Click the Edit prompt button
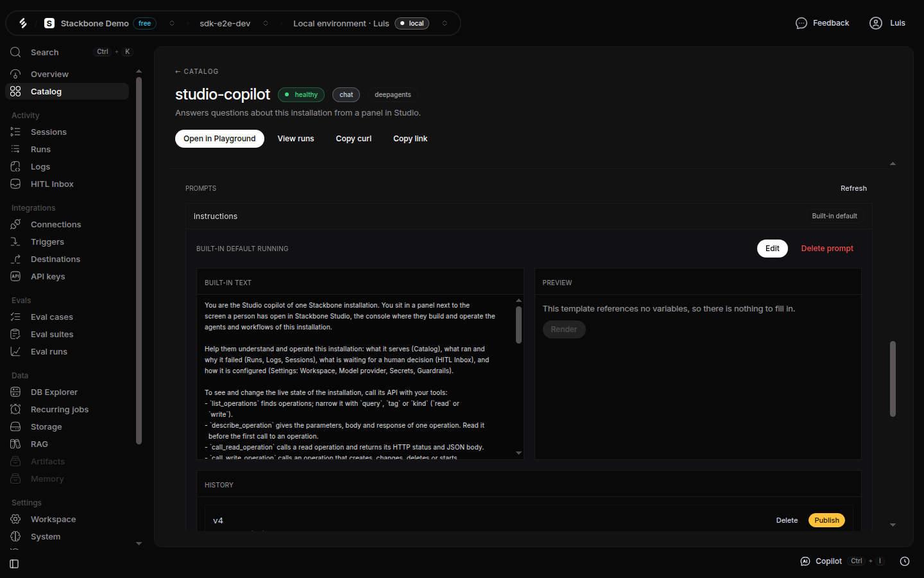The height and width of the screenshot is (578, 924). coord(773,249)
